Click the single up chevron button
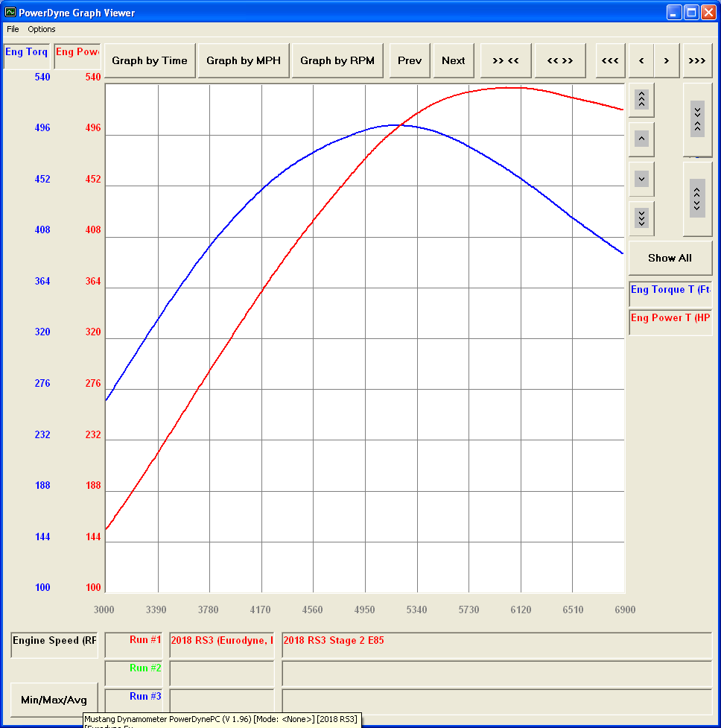Screen dimensions: 721x728 [x=642, y=139]
